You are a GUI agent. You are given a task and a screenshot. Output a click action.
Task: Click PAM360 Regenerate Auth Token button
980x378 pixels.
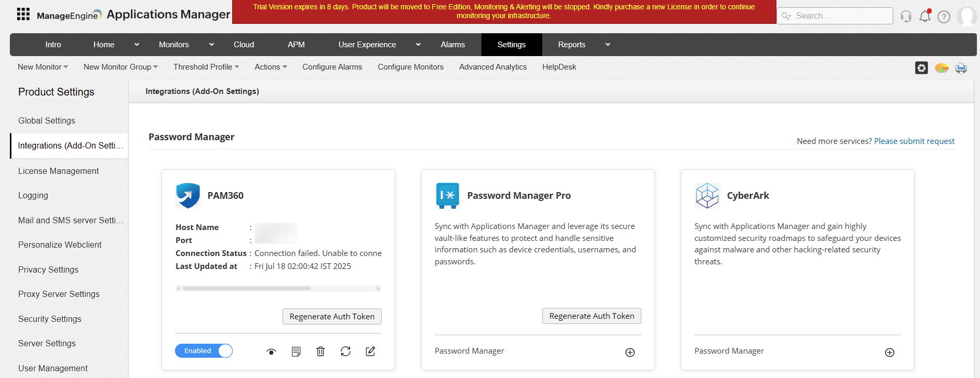(x=332, y=317)
